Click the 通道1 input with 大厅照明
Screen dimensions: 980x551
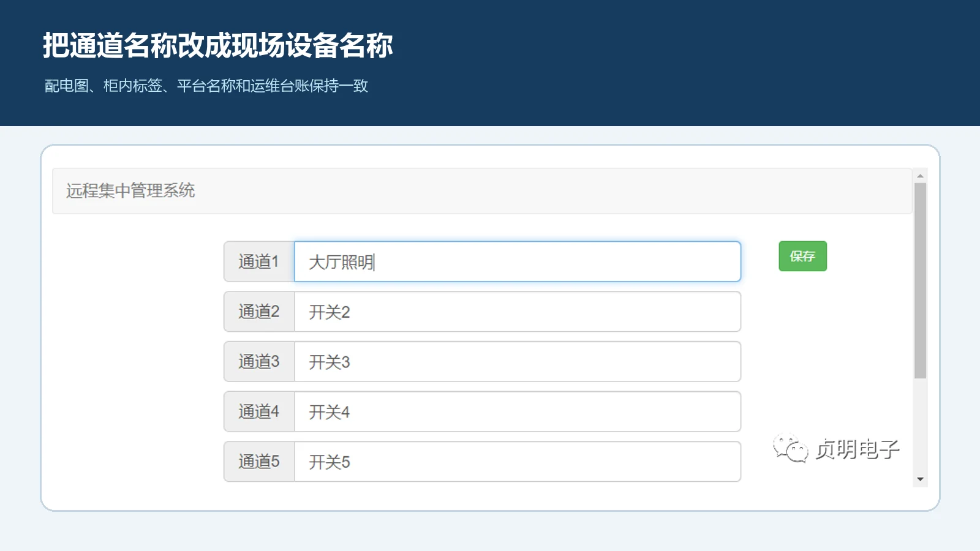[x=518, y=261]
